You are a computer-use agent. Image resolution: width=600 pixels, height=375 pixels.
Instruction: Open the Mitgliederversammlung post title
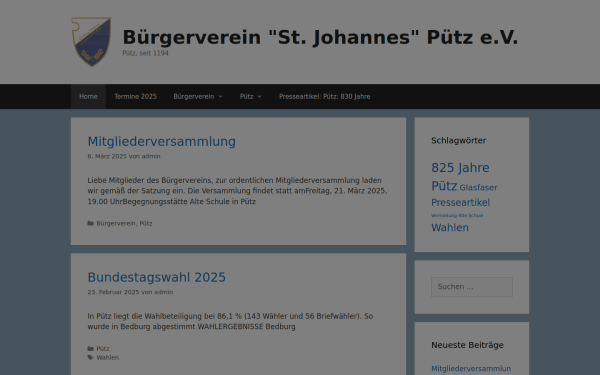[x=161, y=142]
